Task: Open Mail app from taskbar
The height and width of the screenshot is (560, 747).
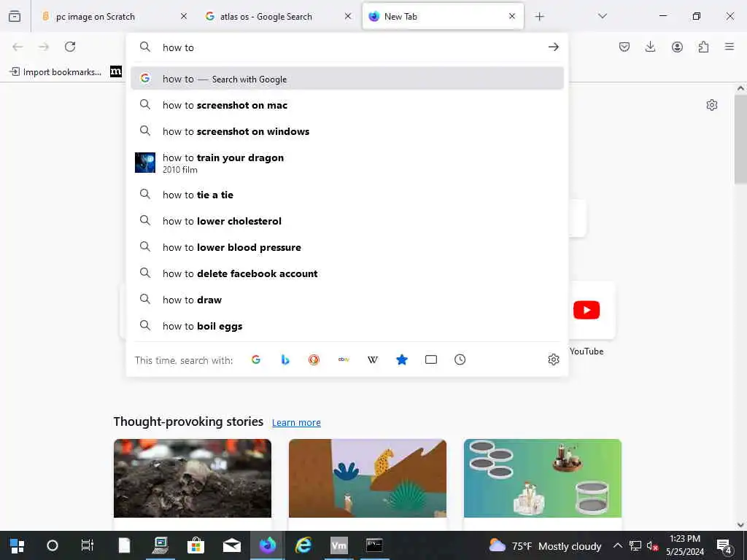Action: point(231,545)
